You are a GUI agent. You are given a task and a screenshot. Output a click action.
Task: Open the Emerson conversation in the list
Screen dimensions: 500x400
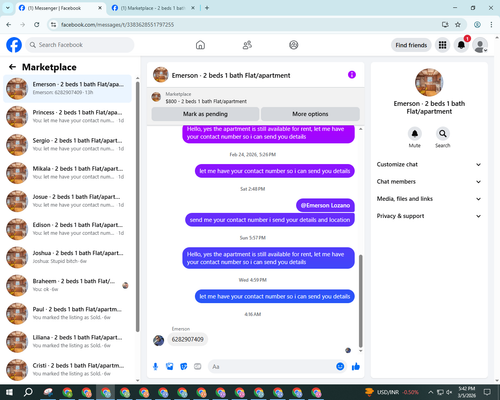tap(67, 88)
